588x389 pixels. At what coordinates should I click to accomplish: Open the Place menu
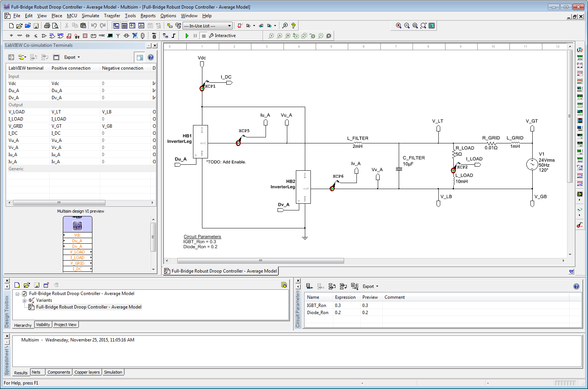(x=57, y=16)
